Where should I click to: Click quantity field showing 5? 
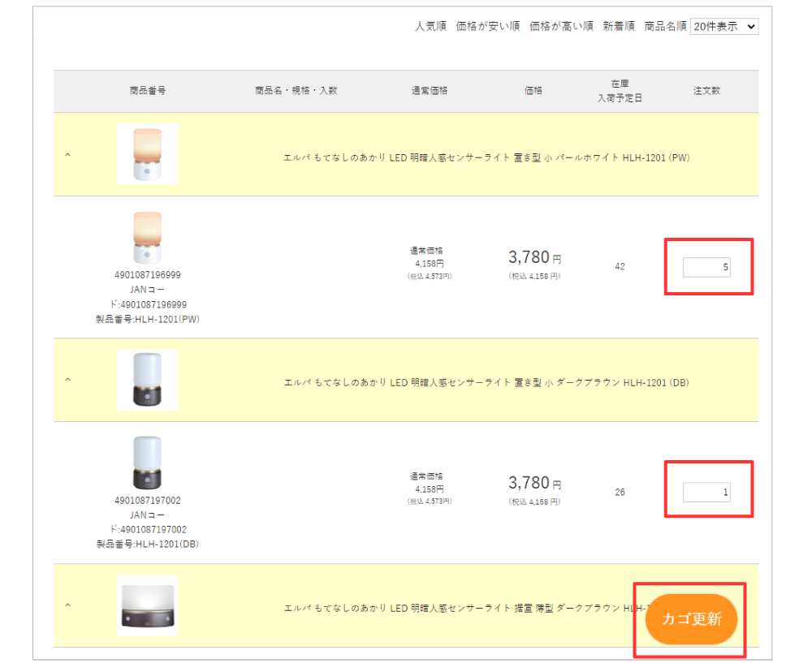706,267
